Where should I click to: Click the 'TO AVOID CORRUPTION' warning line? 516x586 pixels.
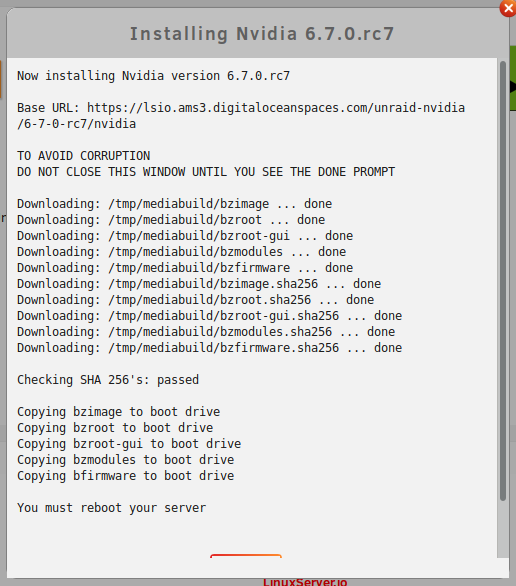point(83,155)
